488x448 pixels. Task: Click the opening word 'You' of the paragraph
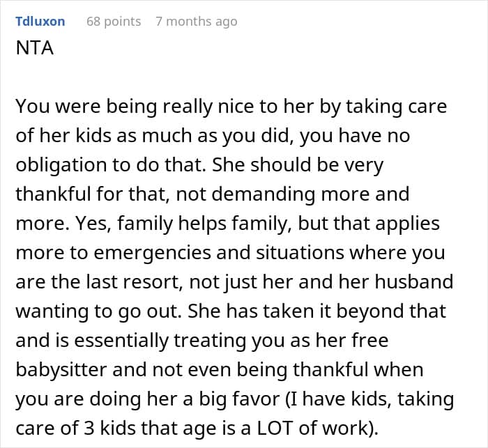pyautogui.click(x=33, y=107)
